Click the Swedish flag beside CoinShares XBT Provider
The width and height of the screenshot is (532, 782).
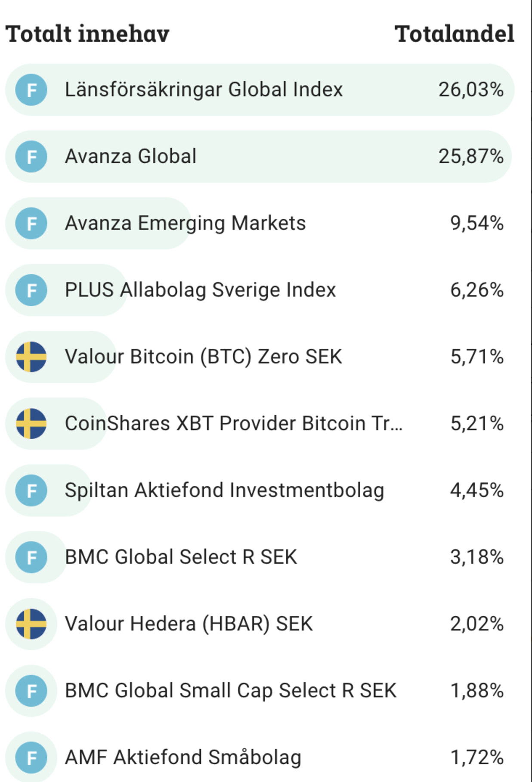pos(31,424)
